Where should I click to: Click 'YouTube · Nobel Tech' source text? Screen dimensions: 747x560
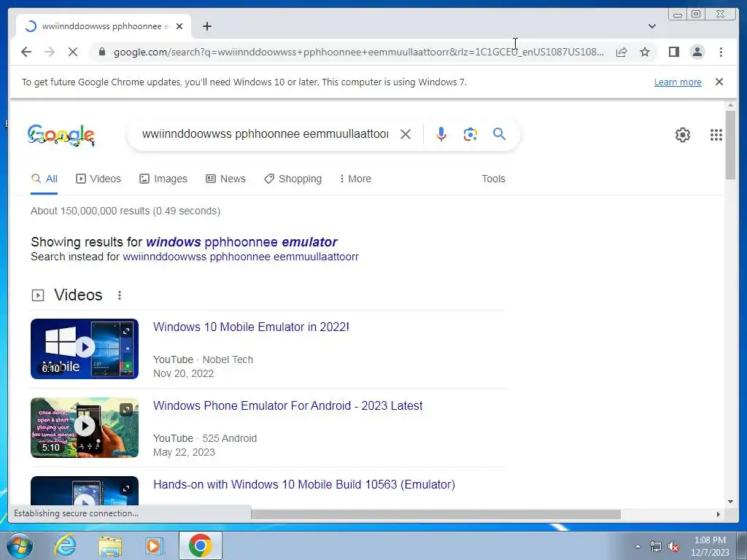point(203,359)
